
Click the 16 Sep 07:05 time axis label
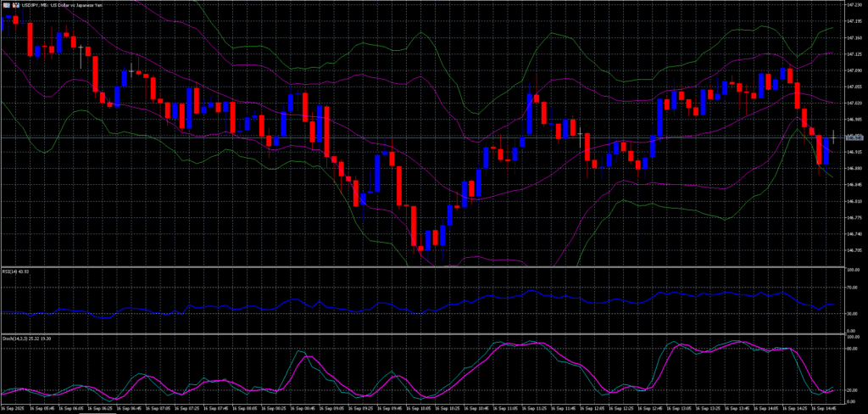(159, 408)
